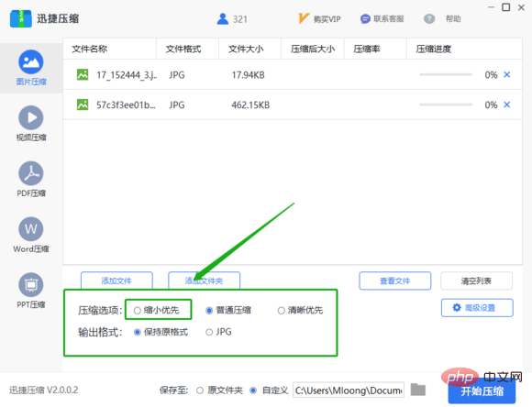This screenshot has height=407, width=532.
Task: Click the 购买VIP icon
Action: coord(304,18)
